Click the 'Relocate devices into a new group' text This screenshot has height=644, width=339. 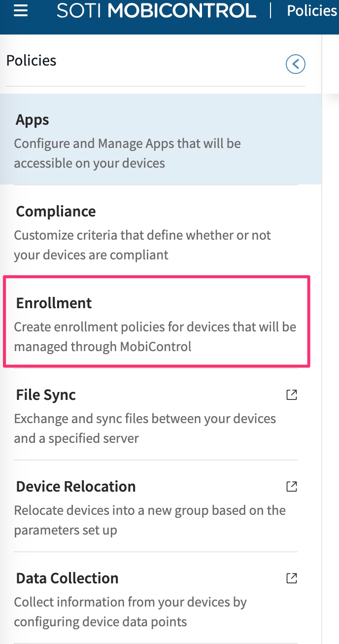pyautogui.click(x=149, y=520)
